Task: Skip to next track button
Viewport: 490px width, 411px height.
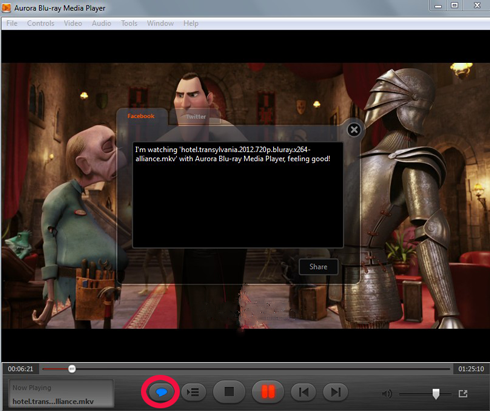Action: [x=336, y=392]
